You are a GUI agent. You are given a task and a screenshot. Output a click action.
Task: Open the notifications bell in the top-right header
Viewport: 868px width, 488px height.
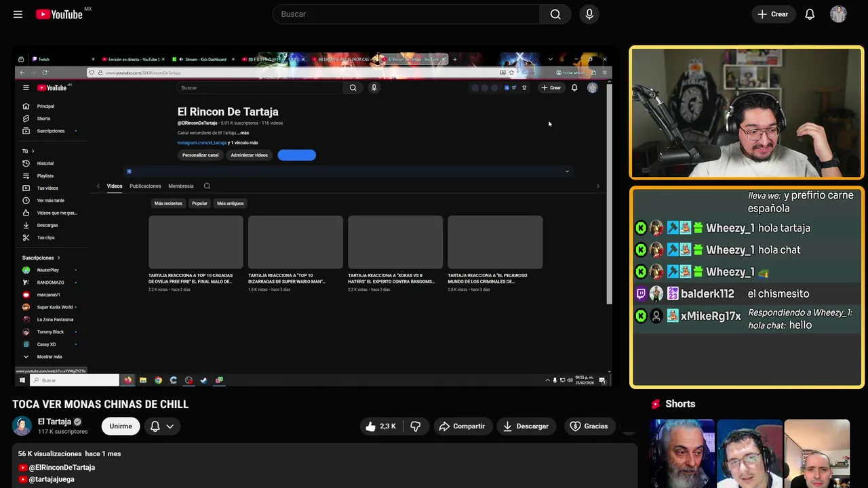[x=810, y=14]
